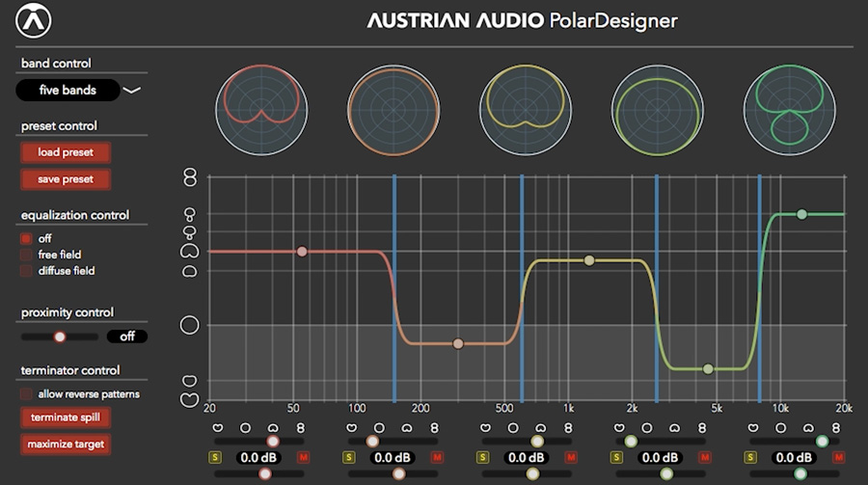This screenshot has height=485, width=868.
Task: Click the load preset button
Action: coord(66,152)
